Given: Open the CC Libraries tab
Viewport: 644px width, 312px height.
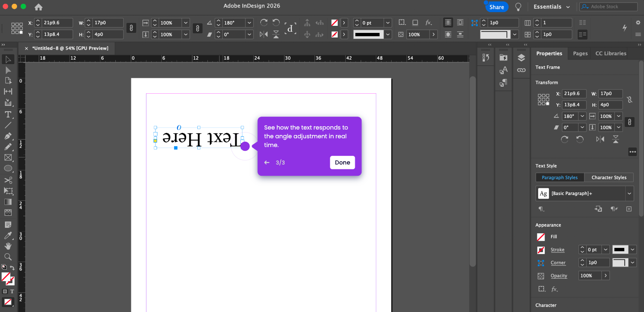Looking at the screenshot, I should 611,53.
